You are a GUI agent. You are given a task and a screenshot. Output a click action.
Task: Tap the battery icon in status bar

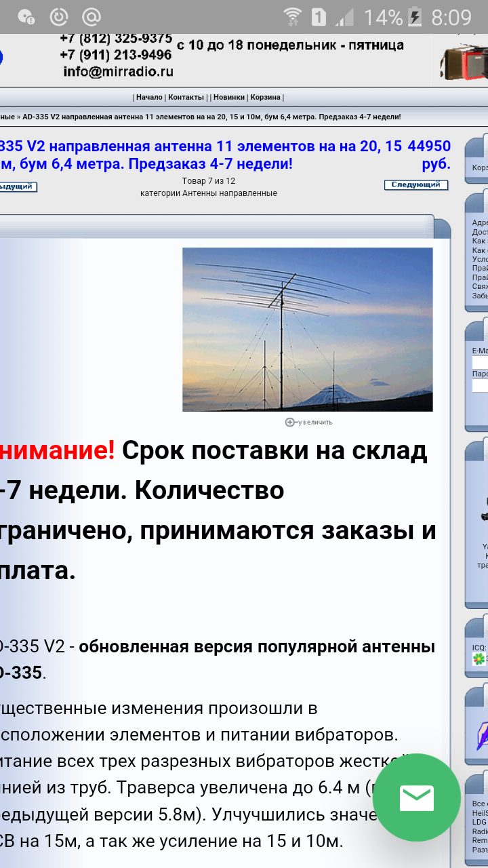click(416, 17)
